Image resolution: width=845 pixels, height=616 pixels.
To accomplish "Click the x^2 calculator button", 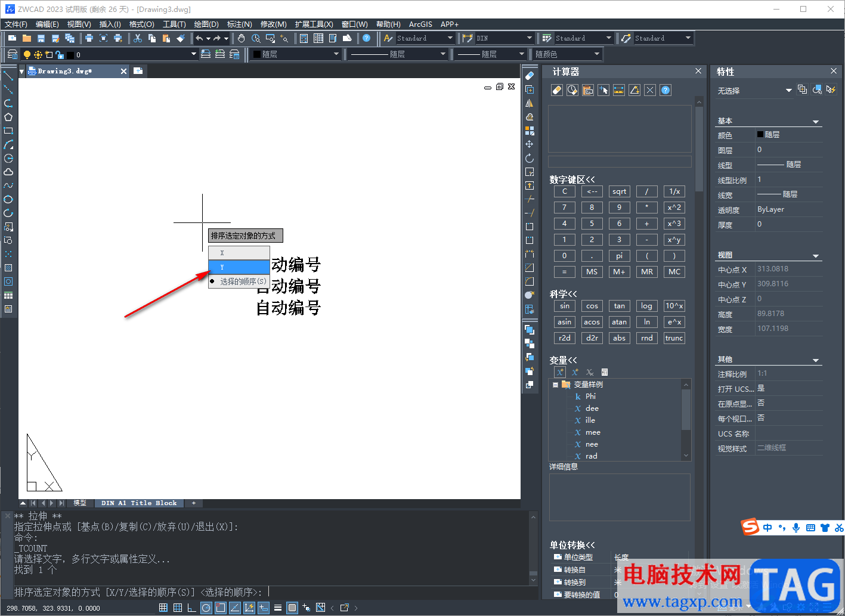I will click(674, 208).
